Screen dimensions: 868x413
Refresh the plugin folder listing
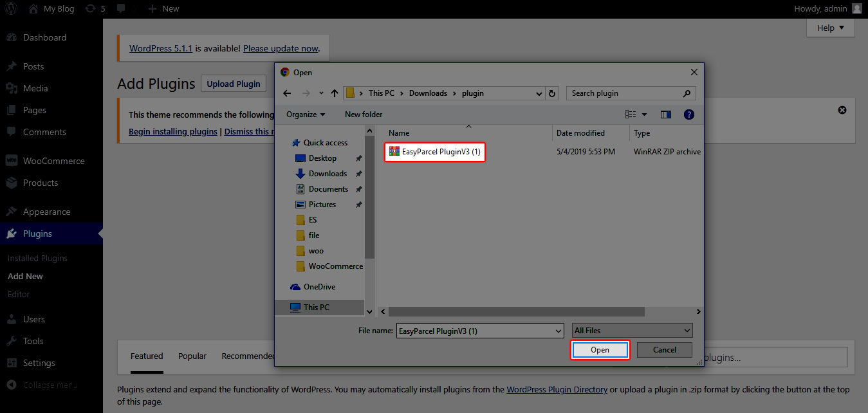551,93
